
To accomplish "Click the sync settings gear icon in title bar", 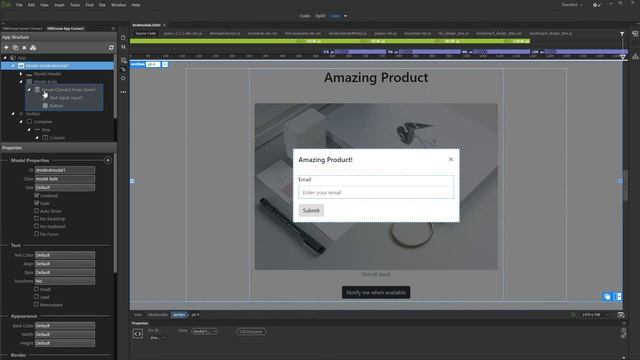I will (x=596, y=5).
